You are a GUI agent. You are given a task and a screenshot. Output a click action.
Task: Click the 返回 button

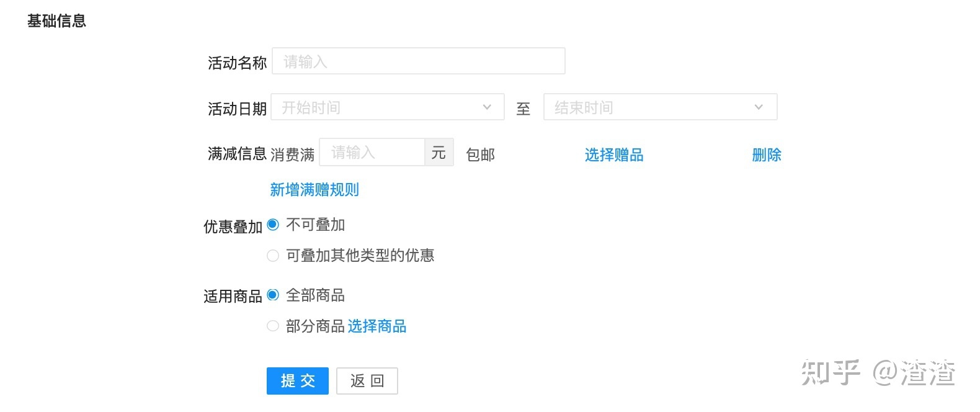pyautogui.click(x=367, y=381)
